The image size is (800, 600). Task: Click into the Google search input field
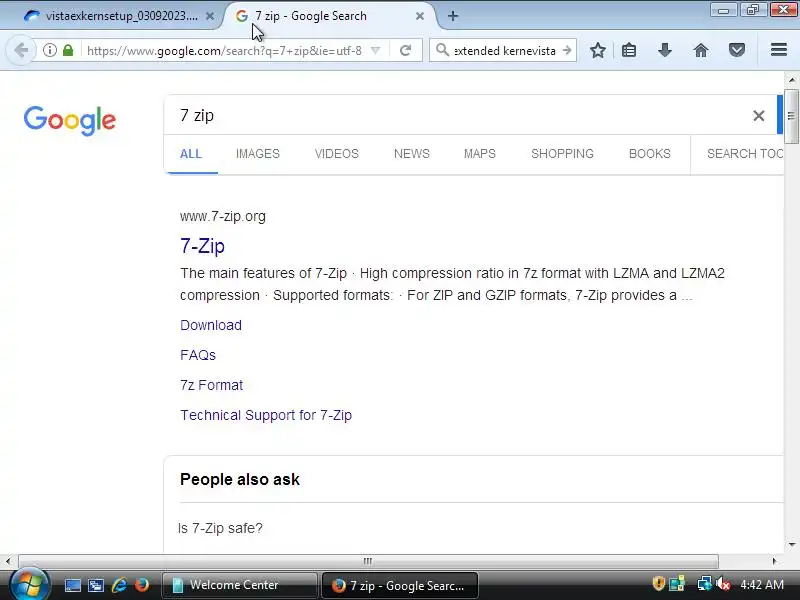[x=459, y=116]
